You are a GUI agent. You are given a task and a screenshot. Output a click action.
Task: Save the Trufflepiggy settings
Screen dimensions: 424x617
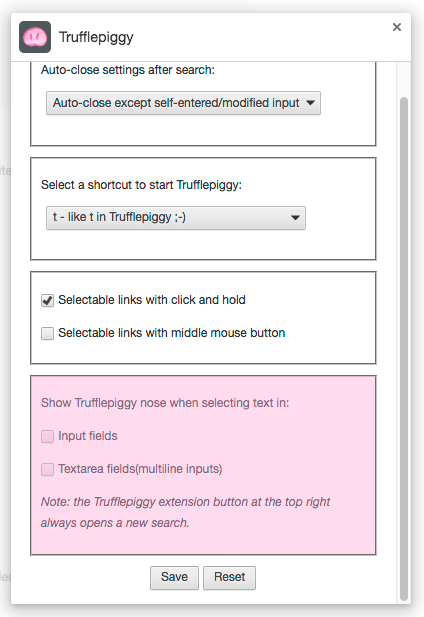tap(174, 577)
